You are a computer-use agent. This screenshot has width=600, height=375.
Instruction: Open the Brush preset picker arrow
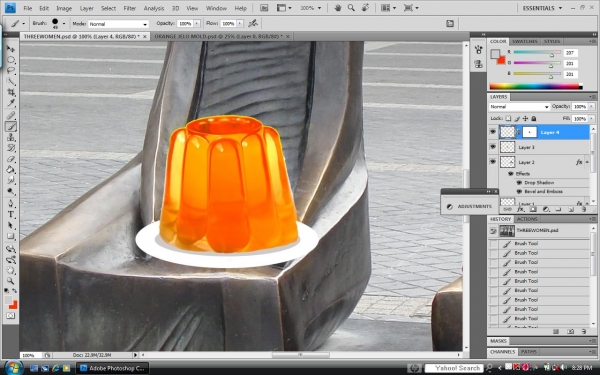(x=64, y=24)
